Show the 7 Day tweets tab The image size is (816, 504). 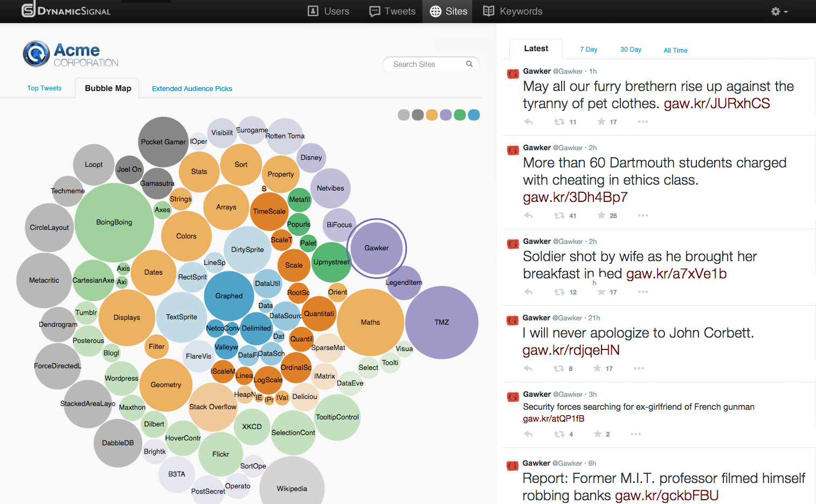pos(589,50)
